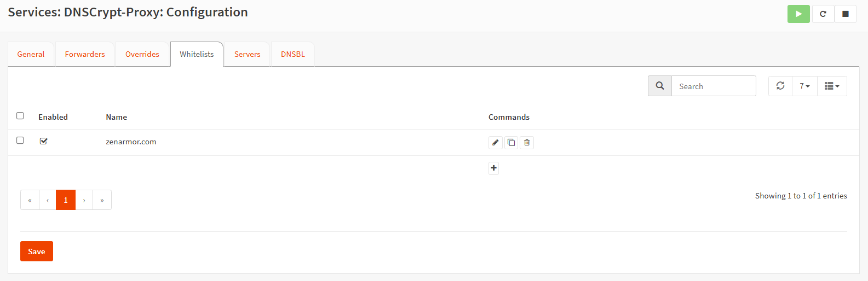Viewport: 868px width, 281px height.
Task: Add a new whitelist entry
Action: [x=493, y=168]
